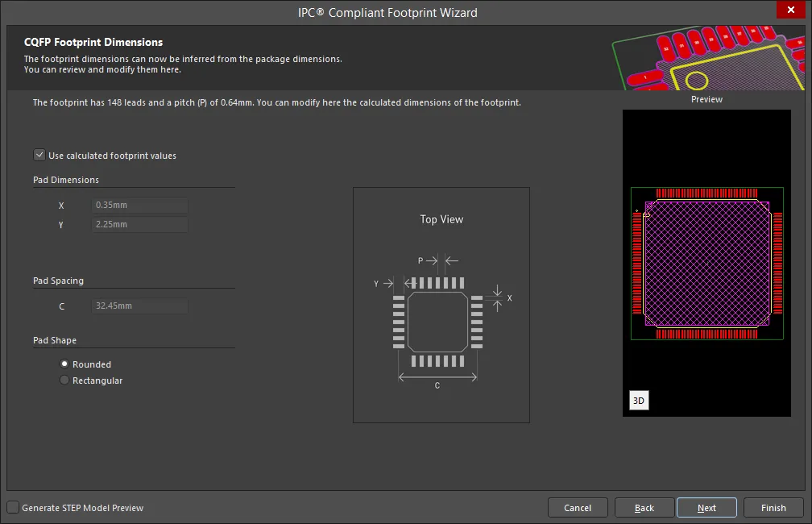Click the Preview label above footprint
Image resolution: width=812 pixels, height=524 pixels.
706,99
